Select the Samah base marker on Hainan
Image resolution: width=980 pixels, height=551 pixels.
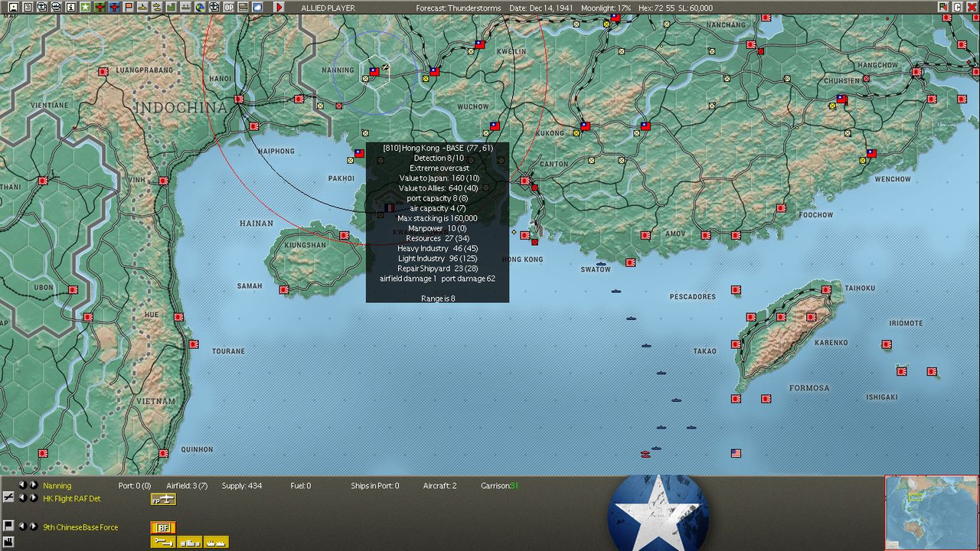tap(284, 290)
